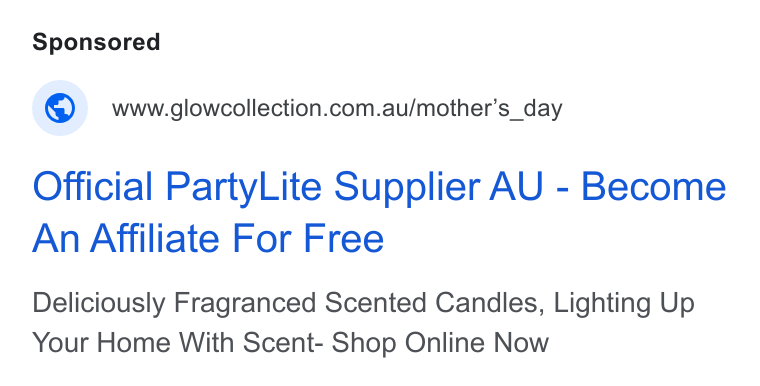
Task: Click the word 'Official' in the ad headline
Action: point(93,186)
